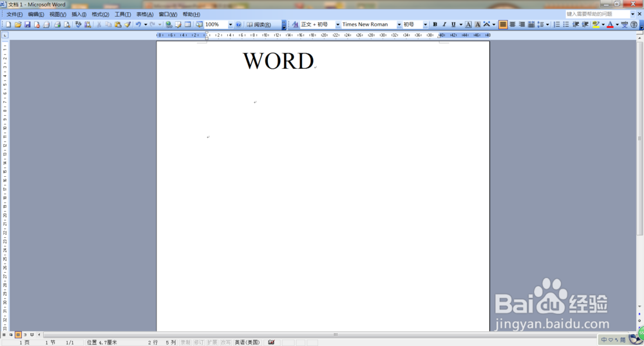644x346 pixels.
Task: Click the character scaling icon
Action: coord(487,24)
